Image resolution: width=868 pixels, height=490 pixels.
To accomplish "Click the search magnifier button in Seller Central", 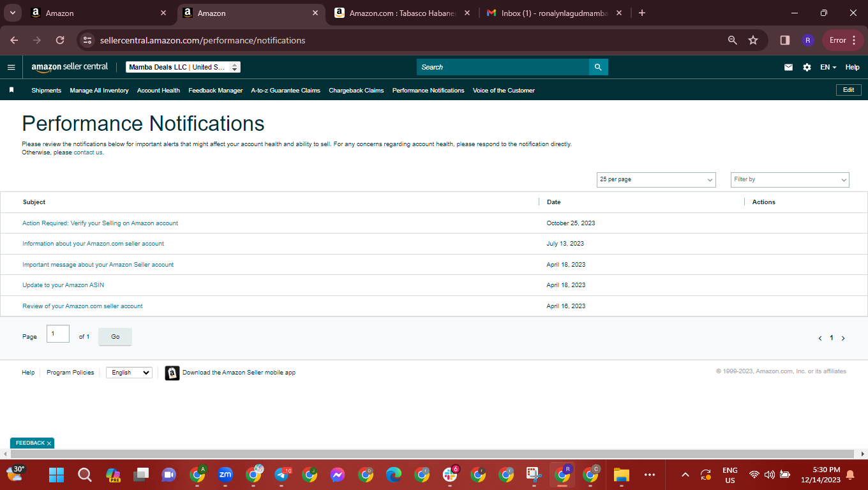I will coord(598,67).
